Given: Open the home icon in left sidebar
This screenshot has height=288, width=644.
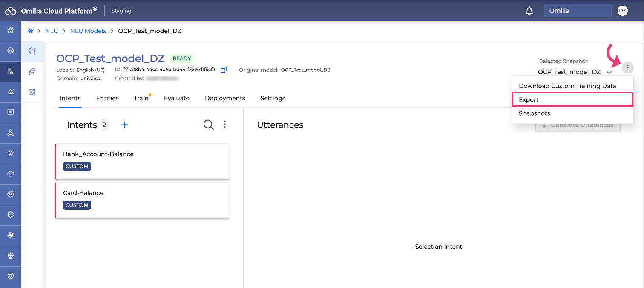Looking at the screenshot, I should [x=11, y=30].
